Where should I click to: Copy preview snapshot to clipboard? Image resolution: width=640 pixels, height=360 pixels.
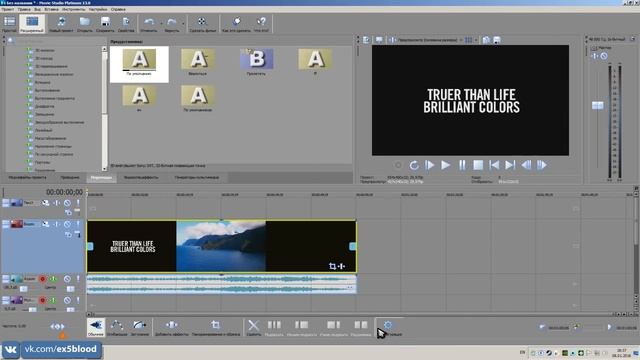pos(486,40)
